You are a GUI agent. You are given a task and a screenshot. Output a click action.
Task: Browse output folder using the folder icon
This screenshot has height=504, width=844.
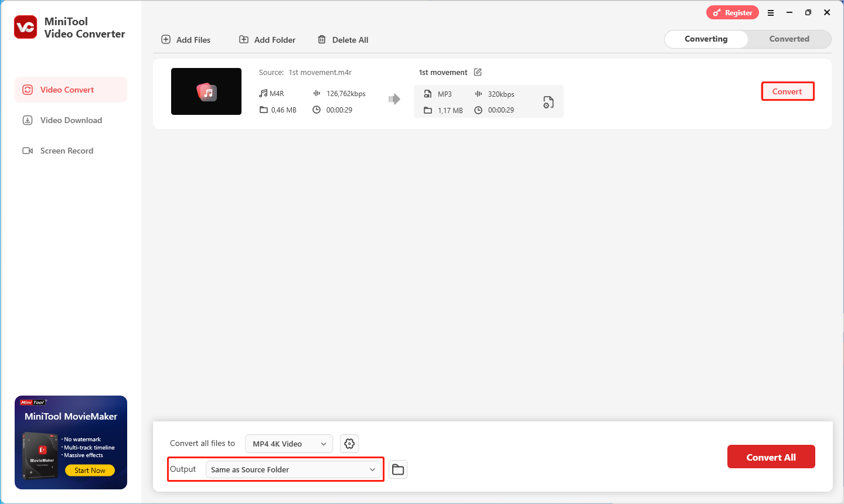click(x=398, y=469)
